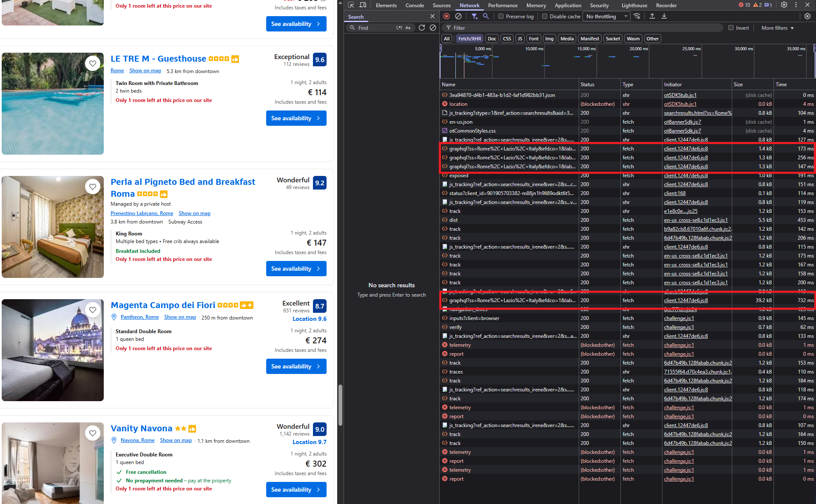Clear the network log
The width and height of the screenshot is (816, 504).
458,16
